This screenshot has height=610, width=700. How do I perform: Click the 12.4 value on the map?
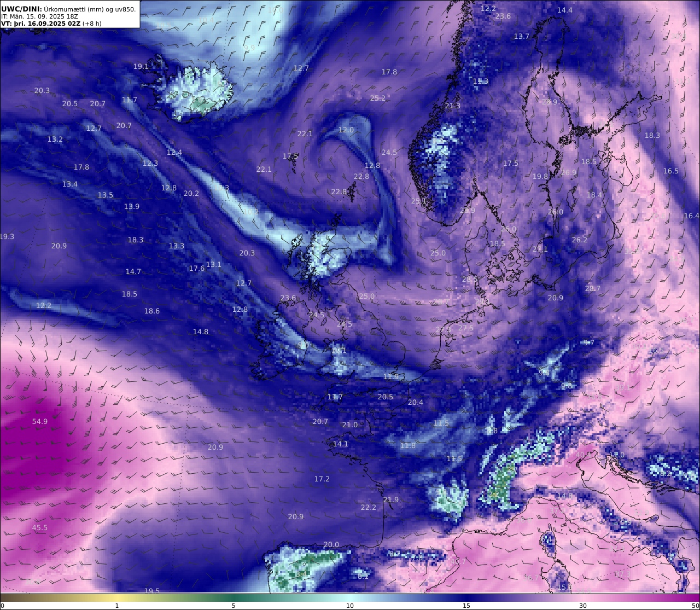coord(174,152)
